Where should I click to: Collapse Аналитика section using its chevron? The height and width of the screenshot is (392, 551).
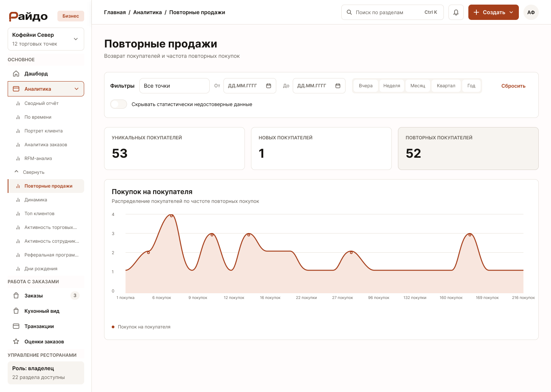coord(77,89)
